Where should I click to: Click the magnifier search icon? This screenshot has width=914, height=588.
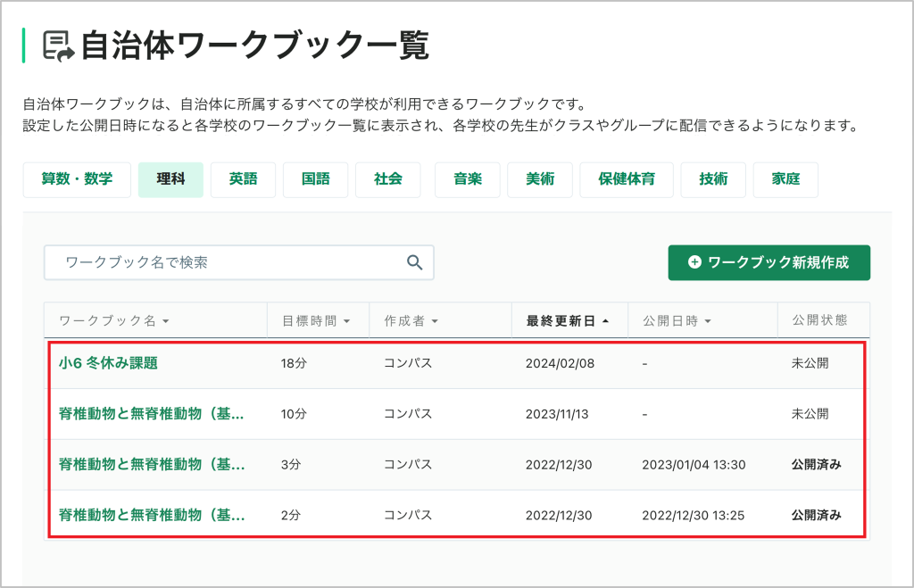414,263
